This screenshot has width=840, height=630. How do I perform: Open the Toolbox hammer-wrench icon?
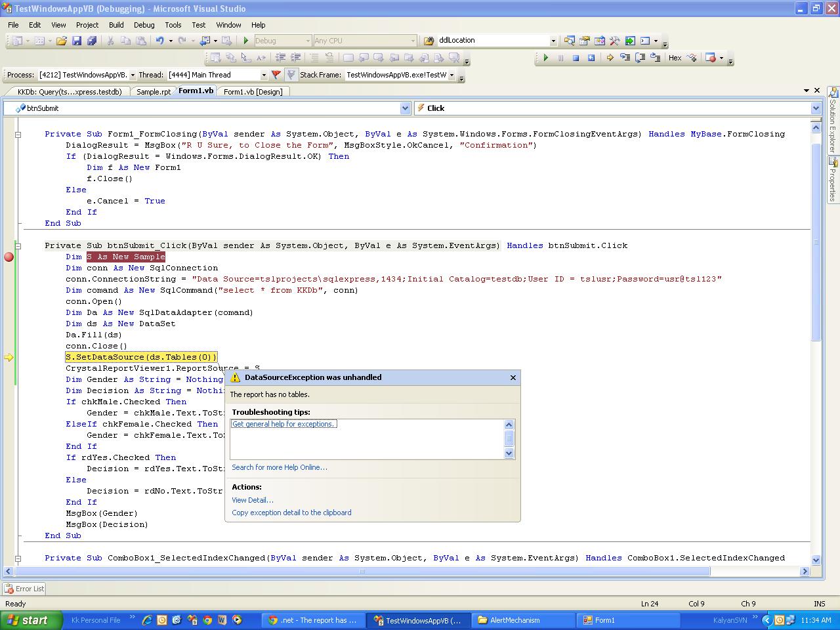pyautogui.click(x=615, y=41)
